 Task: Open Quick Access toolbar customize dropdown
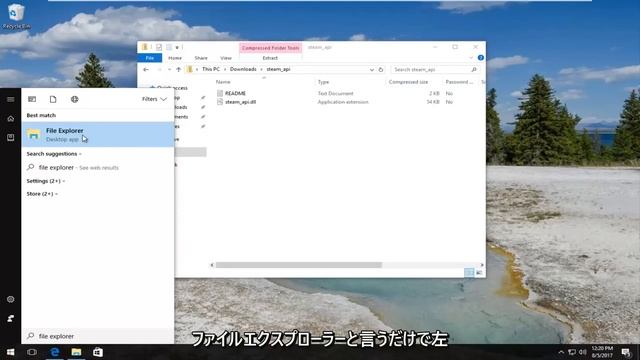point(177,47)
